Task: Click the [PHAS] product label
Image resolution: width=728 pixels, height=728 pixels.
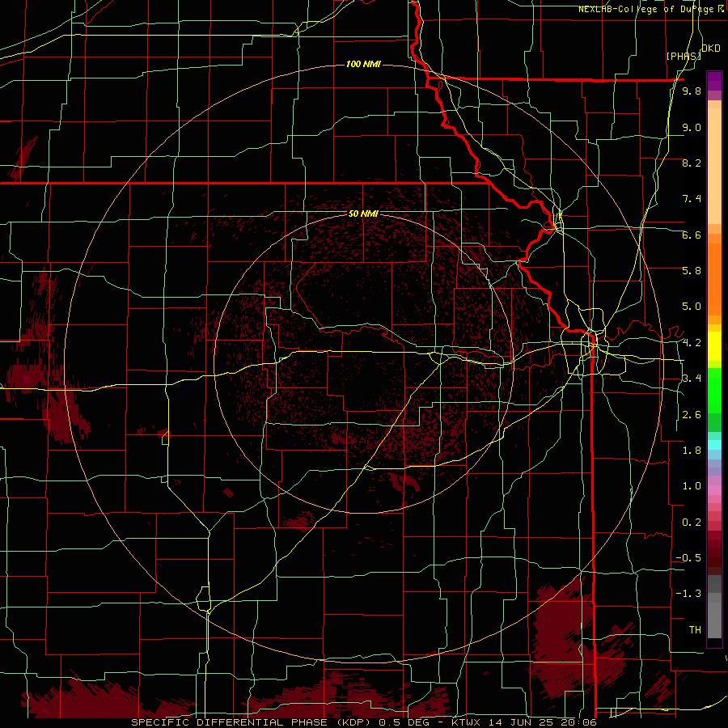Action: (684, 56)
